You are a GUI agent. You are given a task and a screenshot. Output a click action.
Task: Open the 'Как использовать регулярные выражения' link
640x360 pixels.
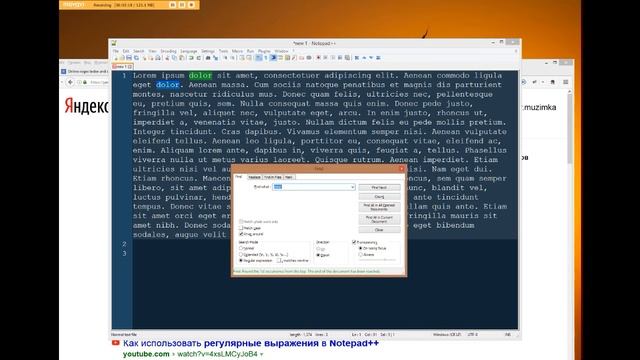point(251,343)
